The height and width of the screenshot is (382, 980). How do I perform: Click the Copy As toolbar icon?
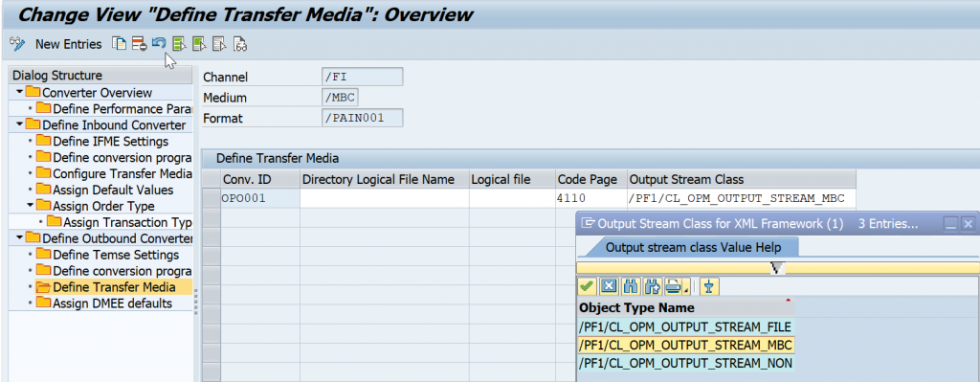pos(119,44)
